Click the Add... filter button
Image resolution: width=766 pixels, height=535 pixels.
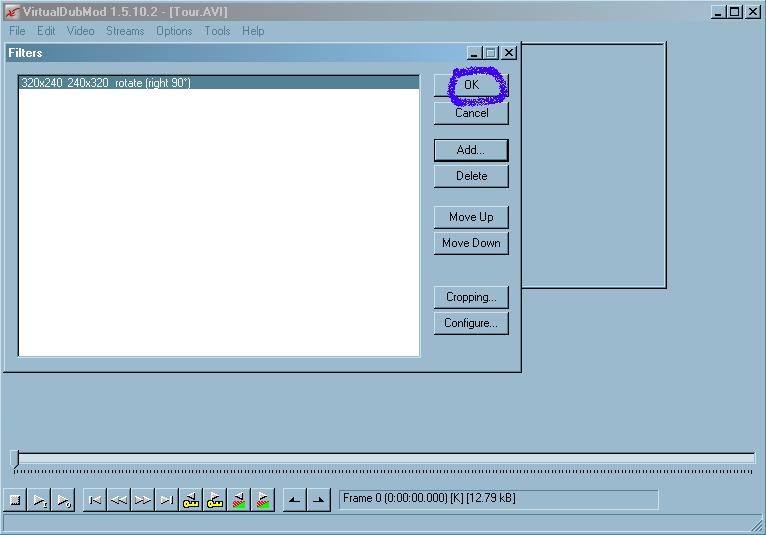click(x=471, y=150)
